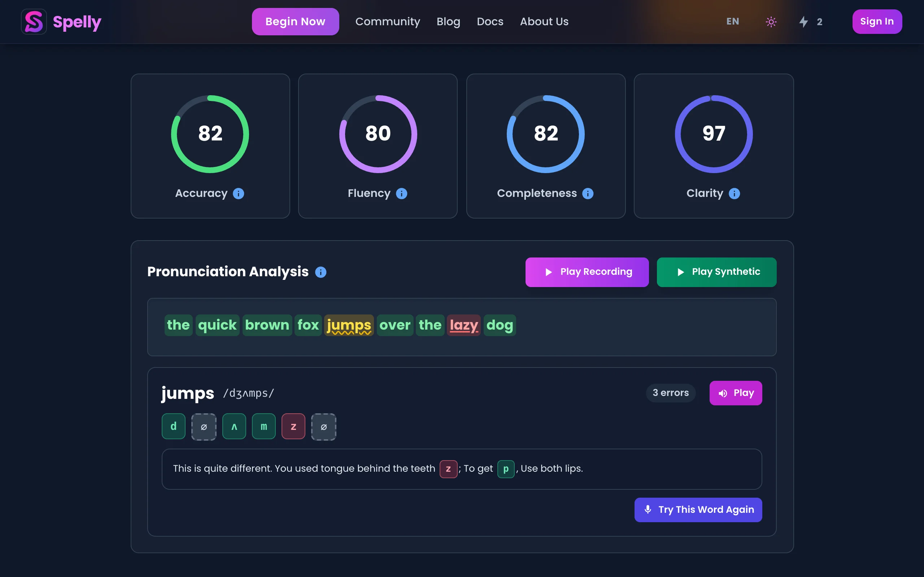924x577 pixels.
Task: Click the Pronunciation Analysis info icon
Action: 321,272
